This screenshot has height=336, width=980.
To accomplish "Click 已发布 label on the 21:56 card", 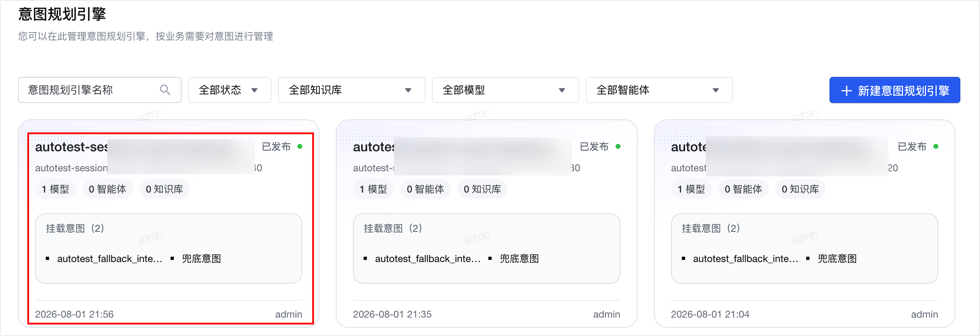I will click(x=276, y=147).
